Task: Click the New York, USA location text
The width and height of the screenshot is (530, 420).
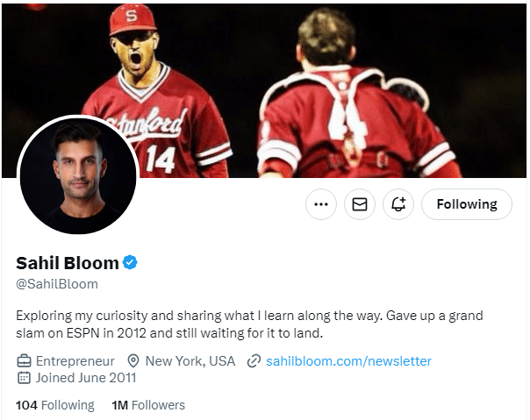Action: pos(190,361)
